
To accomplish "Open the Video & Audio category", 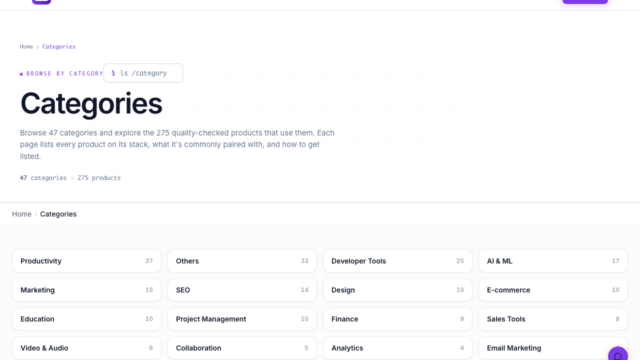I will [x=87, y=348].
